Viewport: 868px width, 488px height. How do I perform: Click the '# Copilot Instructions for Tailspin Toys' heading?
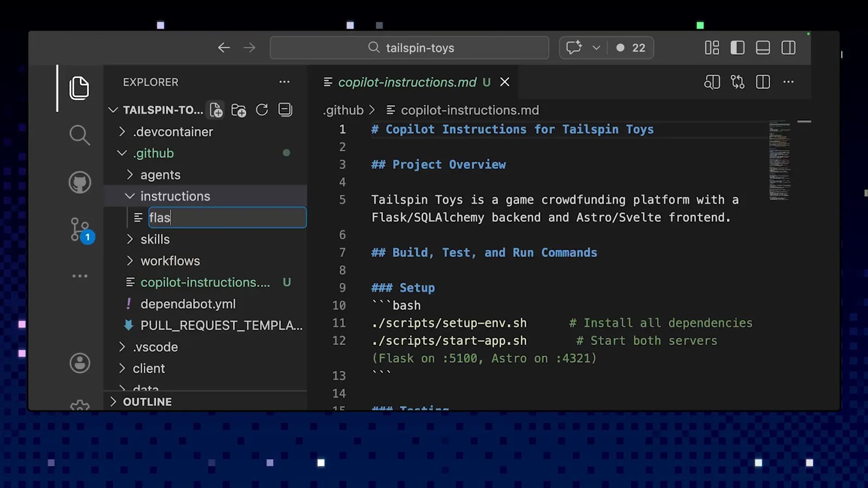click(513, 129)
